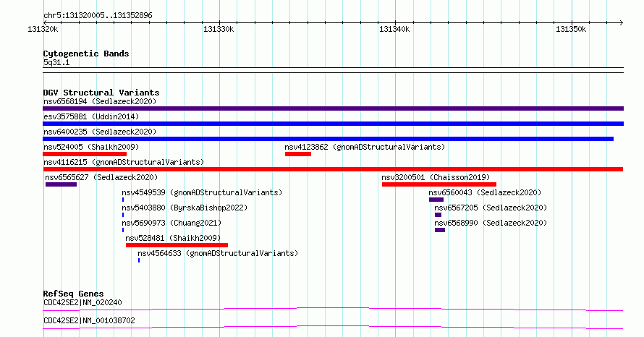Viewport: 644px width, 337px height.
Task: Click the ruler's right arrowhead
Action: pos(622,22)
